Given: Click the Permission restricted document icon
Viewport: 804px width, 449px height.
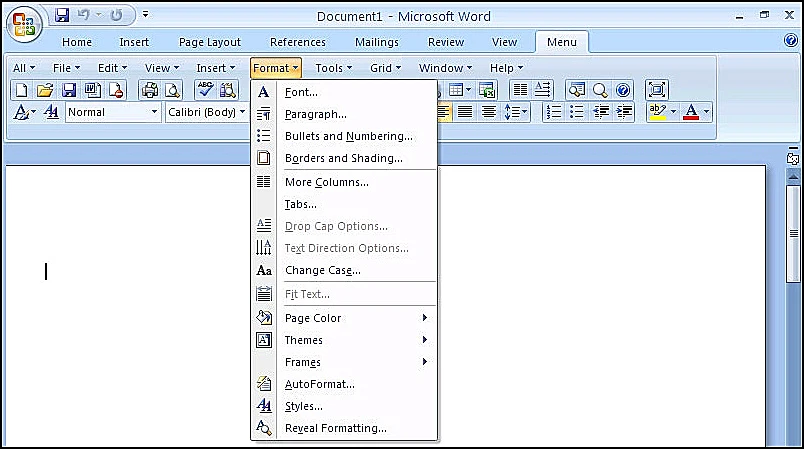Looking at the screenshot, I should 116,90.
